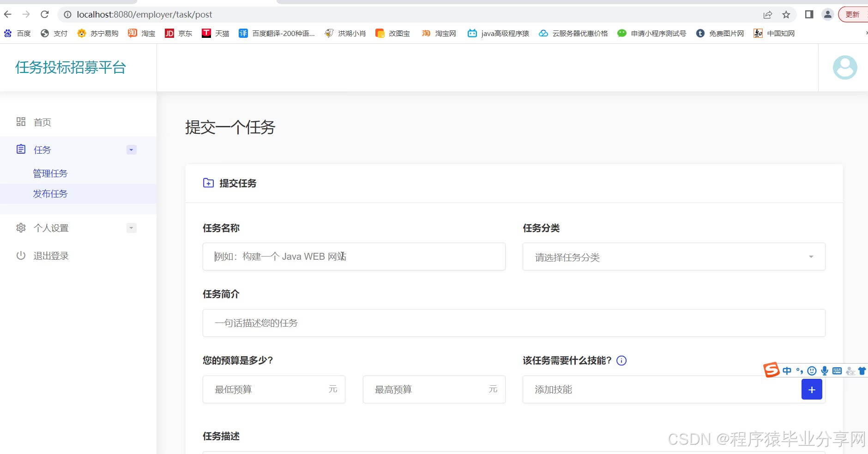This screenshot has width=868, height=454.
Task: Click the browser back arrow
Action: coord(8,14)
